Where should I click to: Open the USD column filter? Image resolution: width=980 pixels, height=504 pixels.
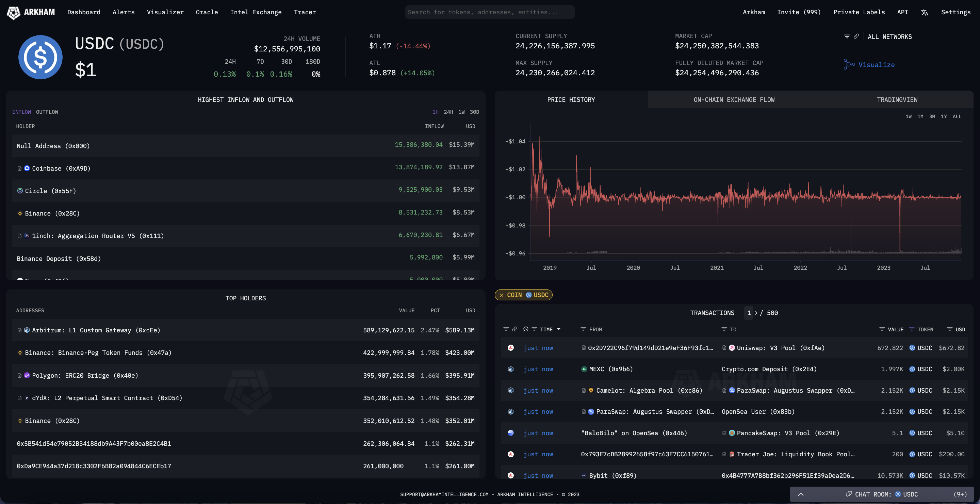point(950,329)
